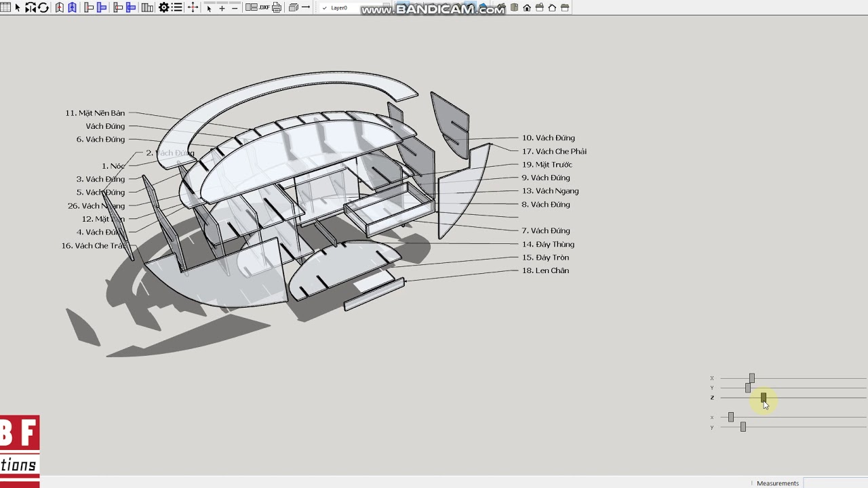Click the '11. Mặt Nền Bàn' label
This screenshot has width=868, height=488.
tap(95, 113)
